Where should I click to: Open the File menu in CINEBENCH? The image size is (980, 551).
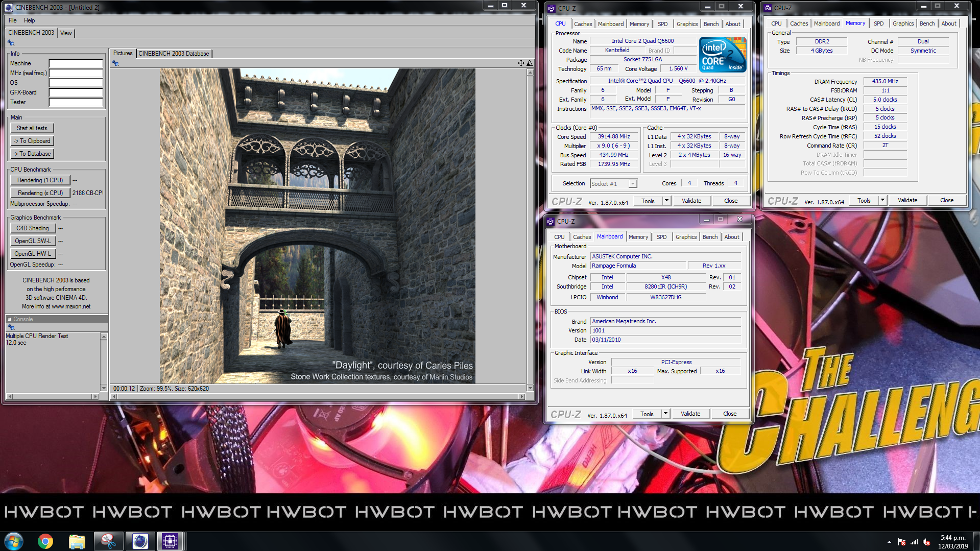(13, 20)
